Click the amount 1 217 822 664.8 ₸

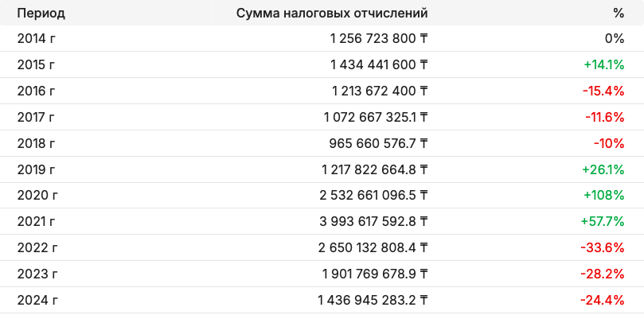[x=375, y=169]
